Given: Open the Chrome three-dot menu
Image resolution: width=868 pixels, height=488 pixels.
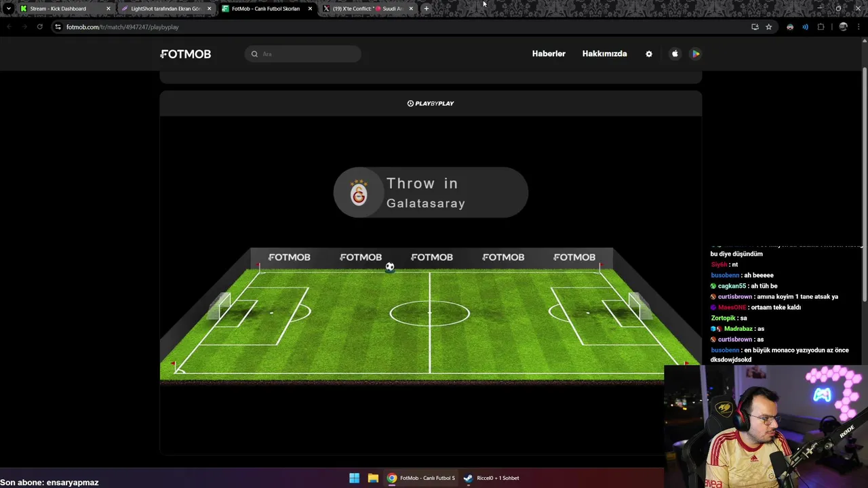Looking at the screenshot, I should (x=859, y=27).
